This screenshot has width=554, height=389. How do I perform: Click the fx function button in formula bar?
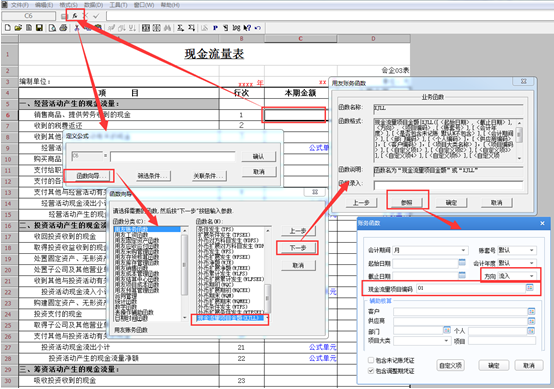75,16
